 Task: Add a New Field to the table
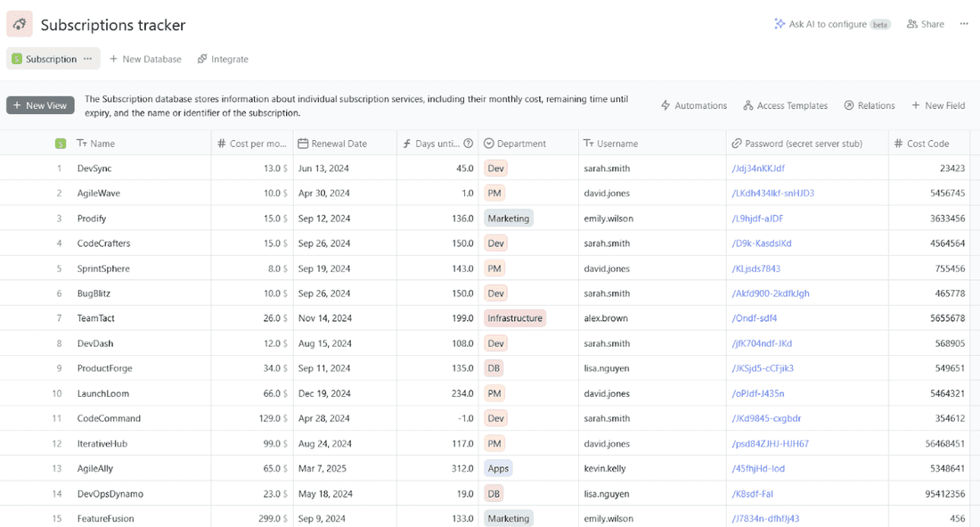938,105
